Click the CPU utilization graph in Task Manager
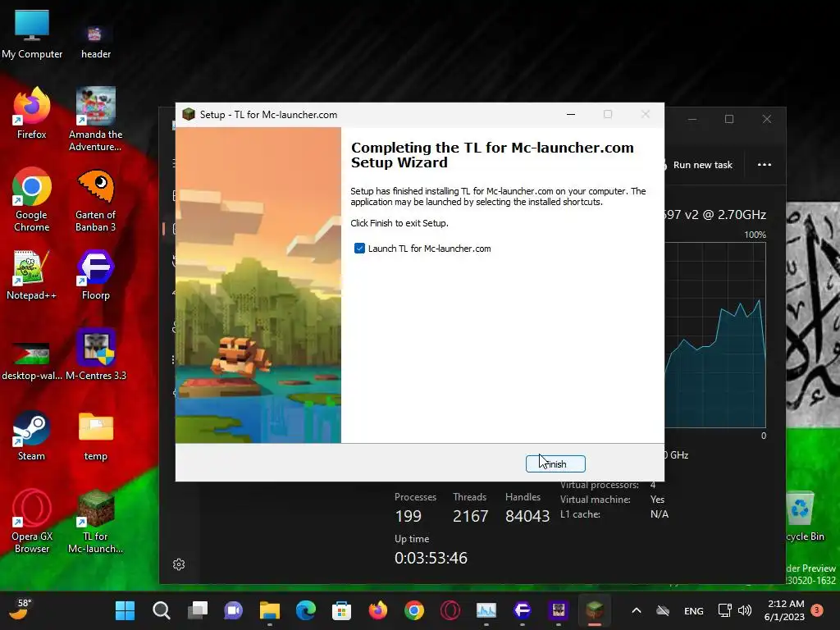 coord(715,335)
